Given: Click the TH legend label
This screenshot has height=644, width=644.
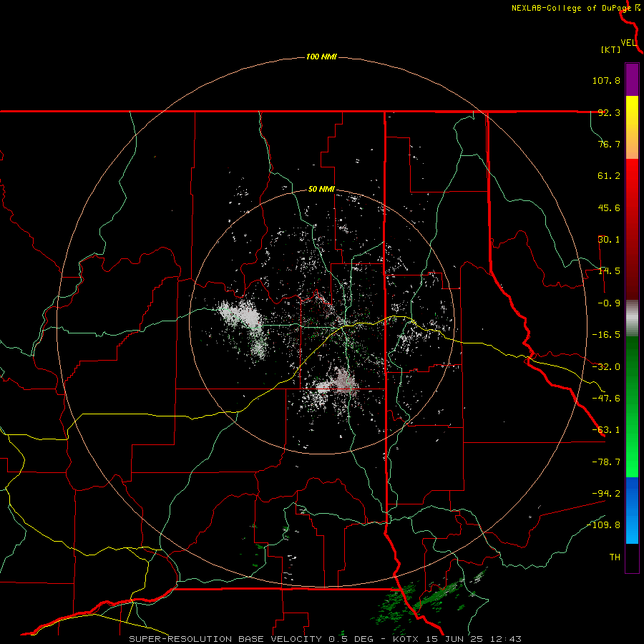Looking at the screenshot, I should pyautogui.click(x=615, y=557).
